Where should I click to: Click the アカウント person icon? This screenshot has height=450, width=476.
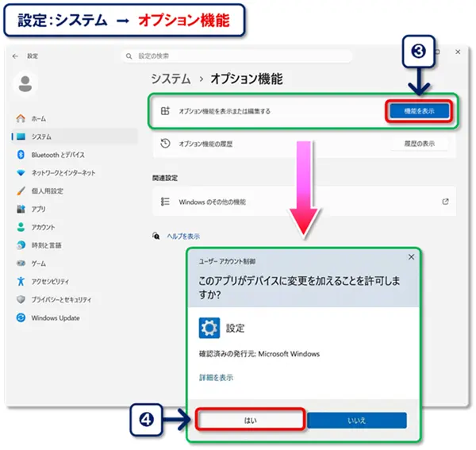tap(21, 227)
